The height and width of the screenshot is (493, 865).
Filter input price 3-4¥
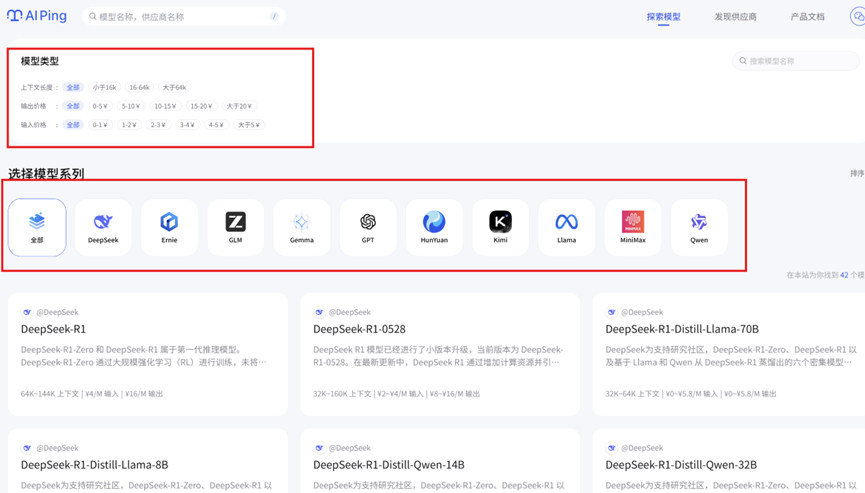coord(187,125)
